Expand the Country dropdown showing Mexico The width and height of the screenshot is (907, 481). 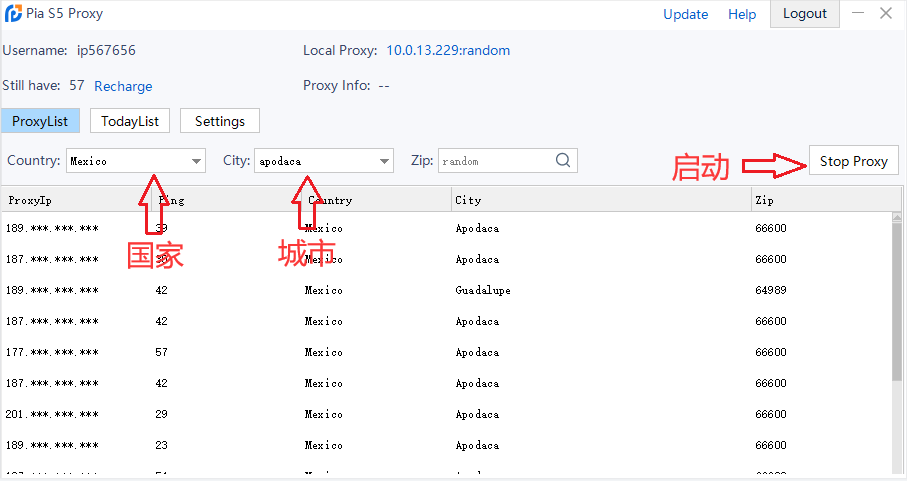click(x=196, y=161)
